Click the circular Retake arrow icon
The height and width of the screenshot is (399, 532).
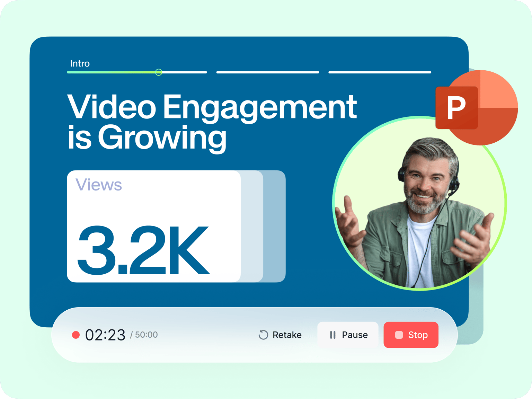(263, 335)
